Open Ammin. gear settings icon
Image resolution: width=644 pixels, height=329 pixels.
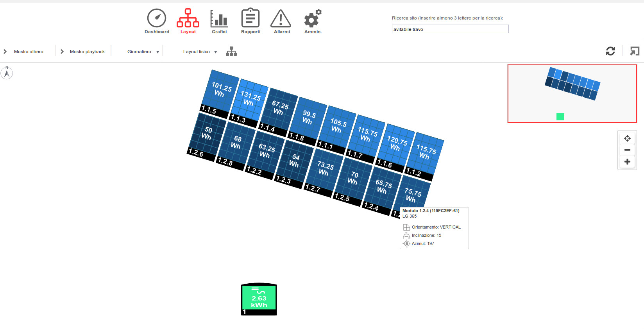[313, 18]
